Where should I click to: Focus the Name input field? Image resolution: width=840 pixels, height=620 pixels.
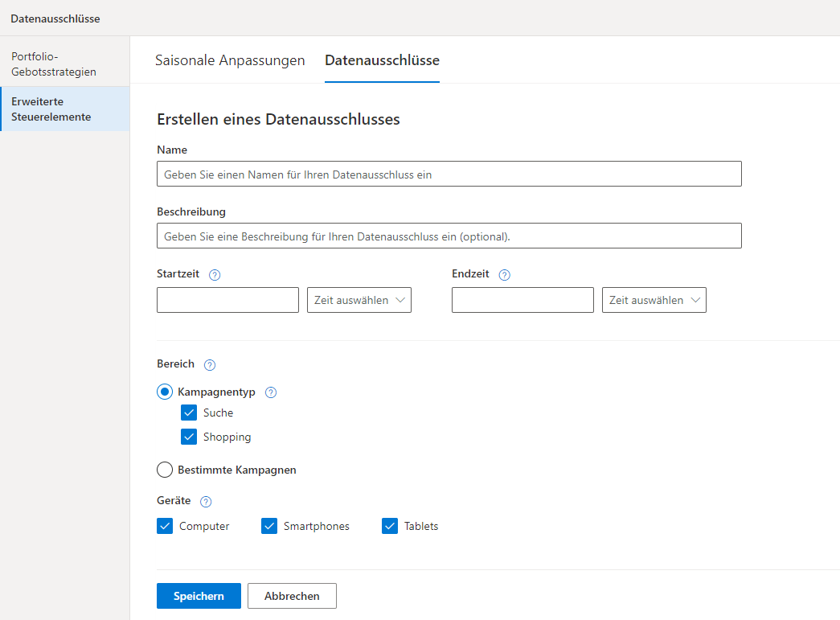point(449,175)
